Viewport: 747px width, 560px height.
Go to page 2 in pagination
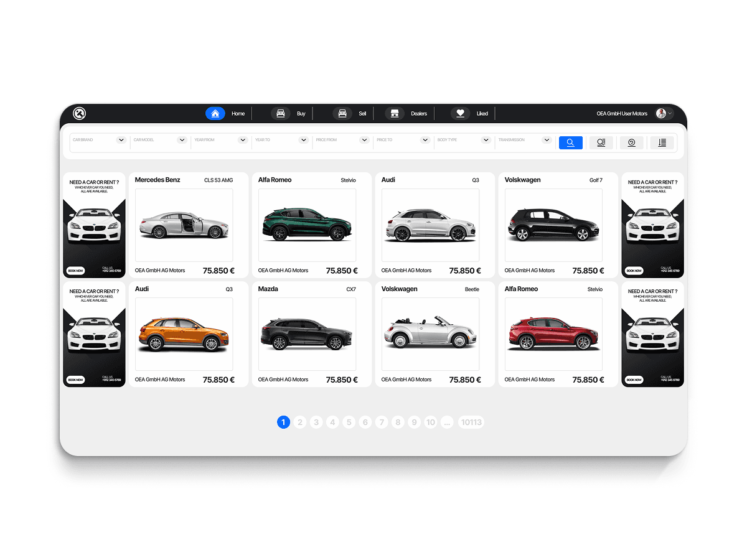click(x=300, y=422)
